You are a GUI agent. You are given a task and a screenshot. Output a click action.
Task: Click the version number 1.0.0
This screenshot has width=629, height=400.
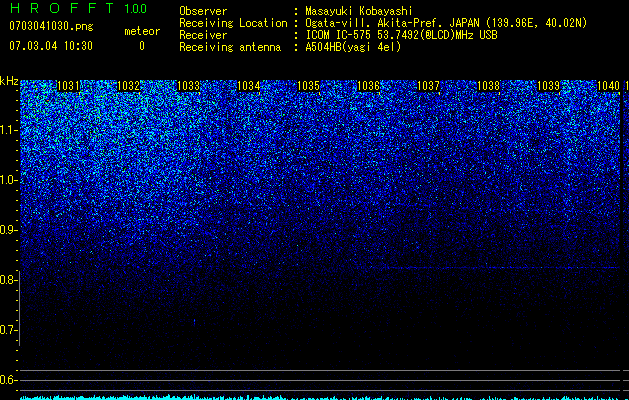(x=135, y=8)
